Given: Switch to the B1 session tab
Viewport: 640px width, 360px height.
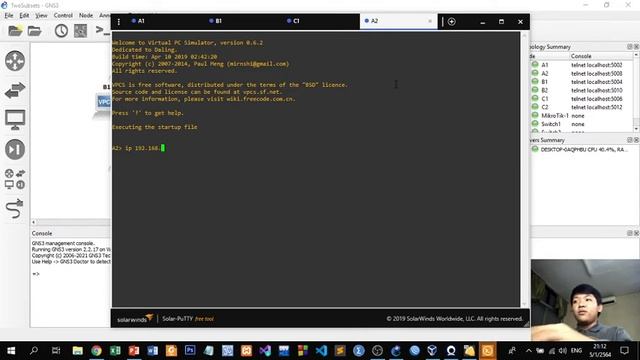Looking at the screenshot, I should tap(218, 21).
